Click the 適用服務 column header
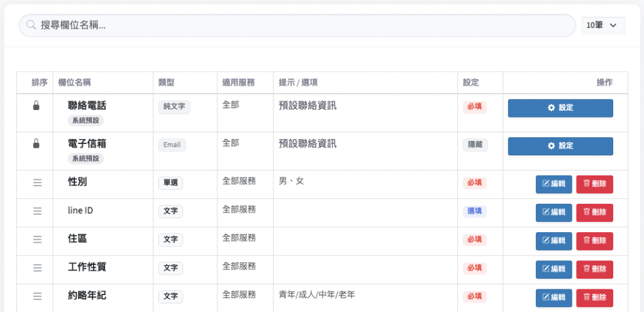 click(238, 82)
